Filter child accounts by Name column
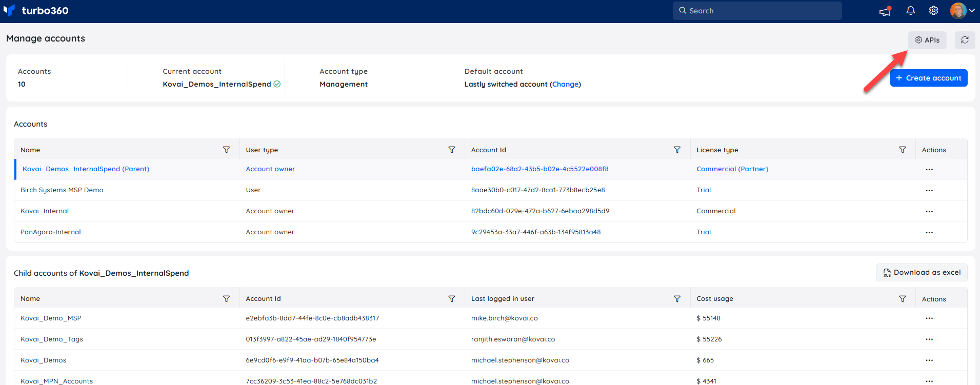The height and width of the screenshot is (385, 980). 226,299
